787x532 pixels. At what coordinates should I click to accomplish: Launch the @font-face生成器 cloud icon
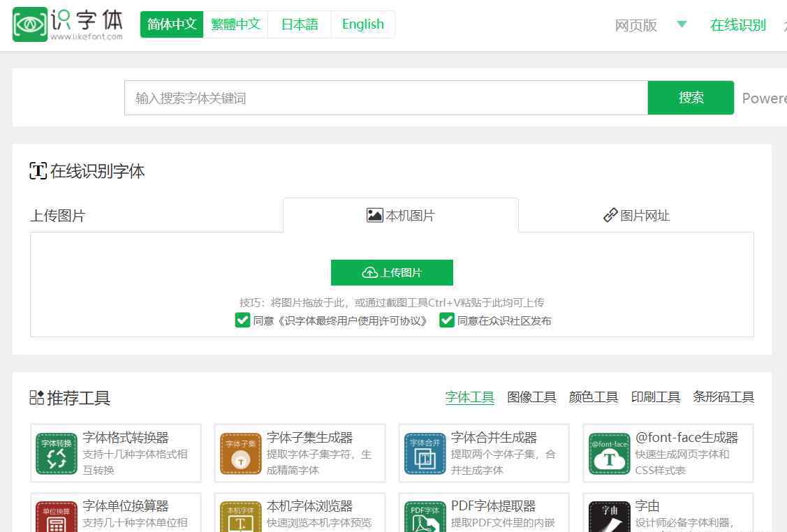[610, 454]
